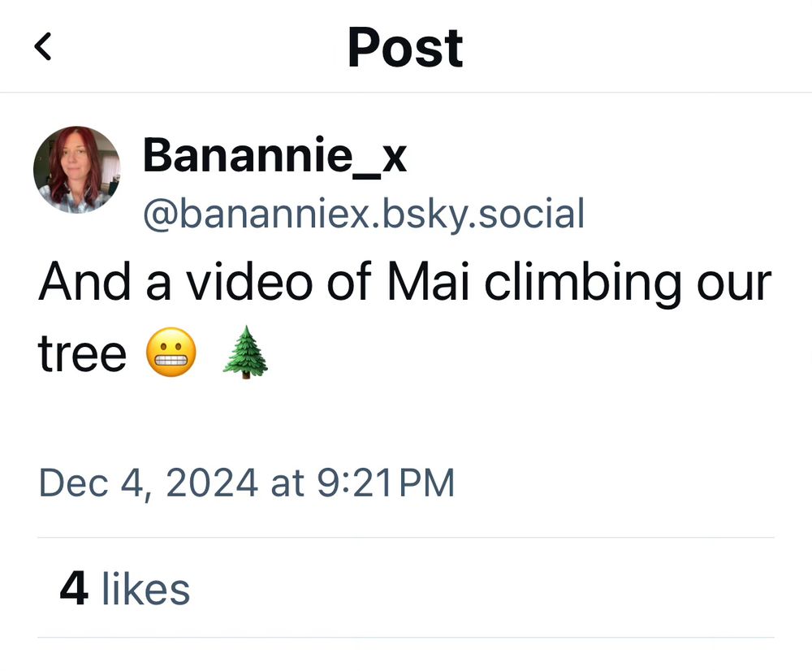Viewport: 812px width, 671px height.
Task: Click the evergreen tree emoji
Action: (x=244, y=356)
